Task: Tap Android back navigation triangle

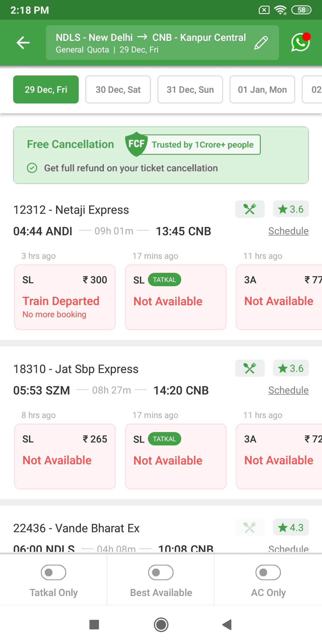Action: click(227, 625)
